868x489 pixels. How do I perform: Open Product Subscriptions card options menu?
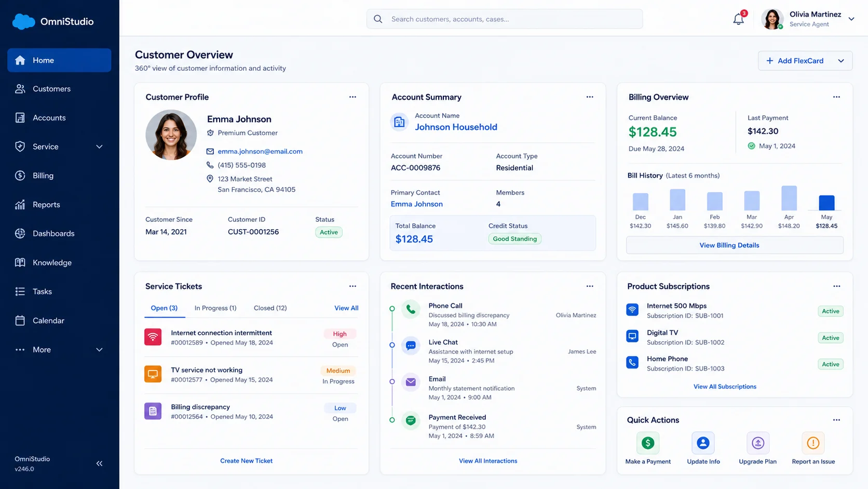[x=836, y=286]
